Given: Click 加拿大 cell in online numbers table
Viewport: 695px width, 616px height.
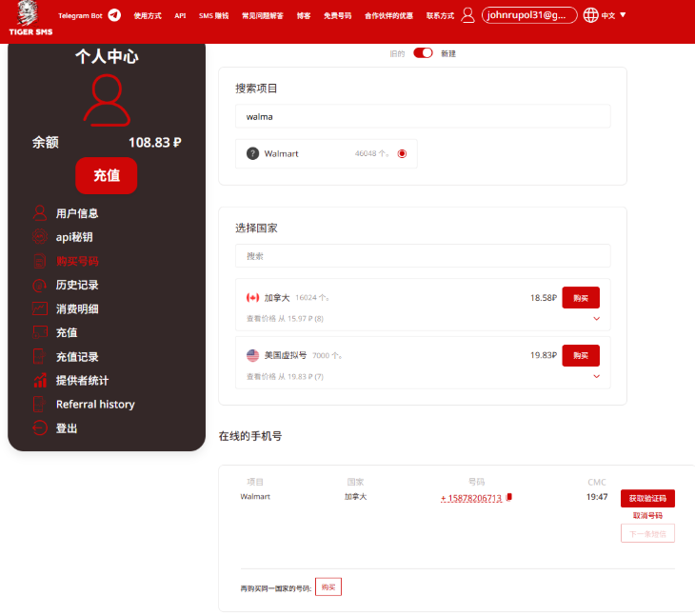Looking at the screenshot, I should coord(355,497).
